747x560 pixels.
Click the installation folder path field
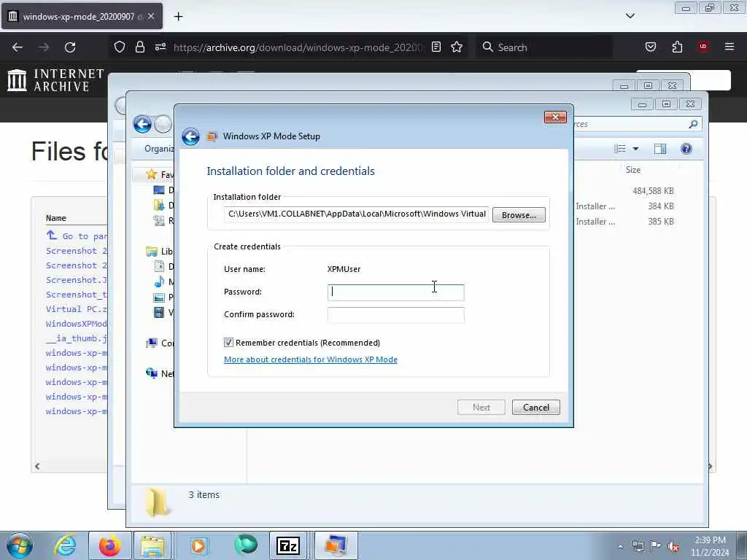(356, 214)
